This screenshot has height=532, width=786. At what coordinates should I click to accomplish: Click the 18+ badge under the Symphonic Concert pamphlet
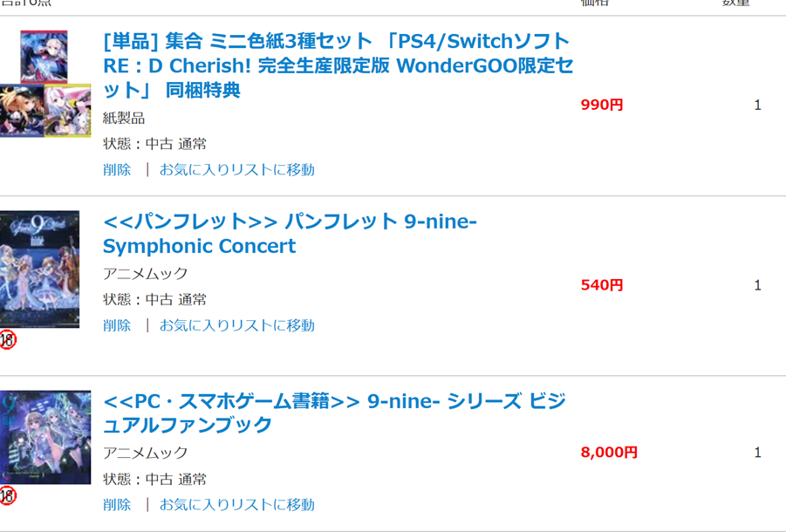(x=8, y=339)
